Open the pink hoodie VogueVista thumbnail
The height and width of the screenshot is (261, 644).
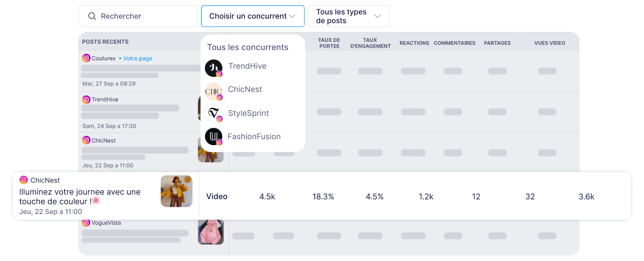point(211,232)
